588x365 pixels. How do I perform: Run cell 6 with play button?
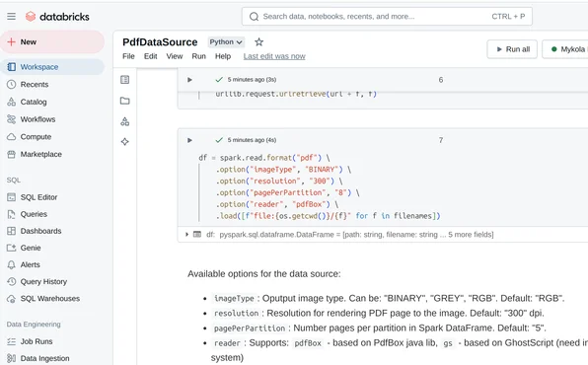tap(189, 80)
